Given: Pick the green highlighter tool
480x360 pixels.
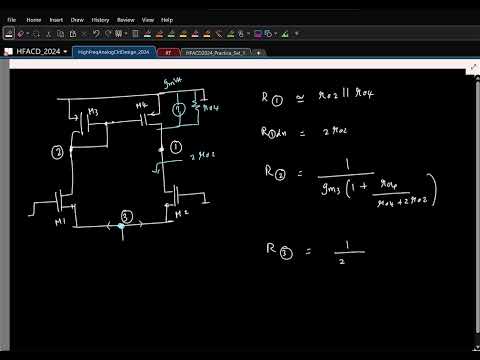Looking at the screenshot, I should [231, 34].
